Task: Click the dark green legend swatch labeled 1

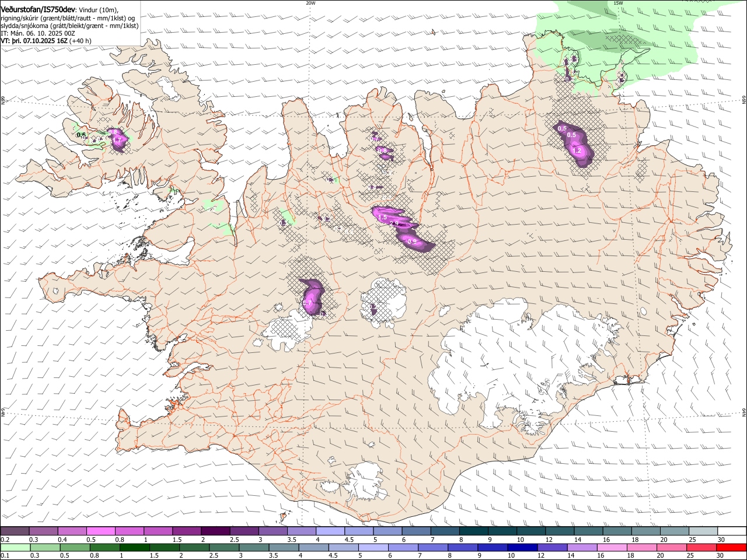Action: [x=134, y=547]
